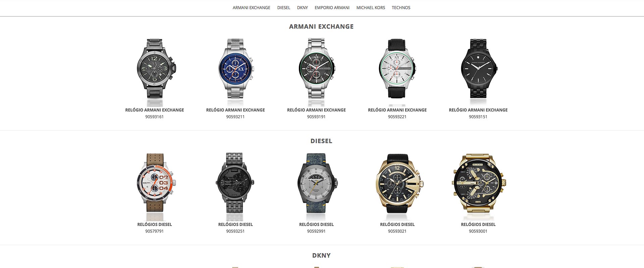Jump to MICHAEL KORS section link
The height and width of the screenshot is (268, 644).
(x=371, y=8)
